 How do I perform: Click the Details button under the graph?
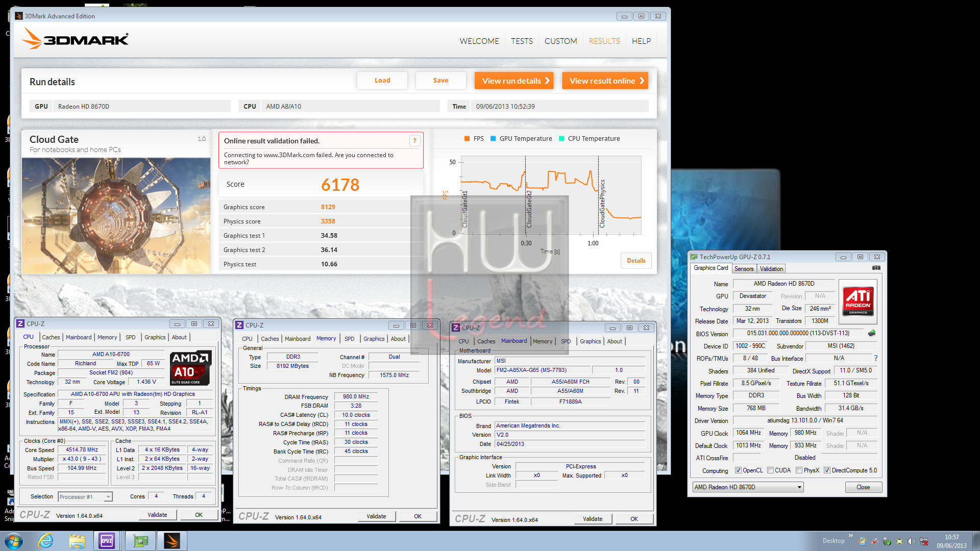click(x=636, y=261)
